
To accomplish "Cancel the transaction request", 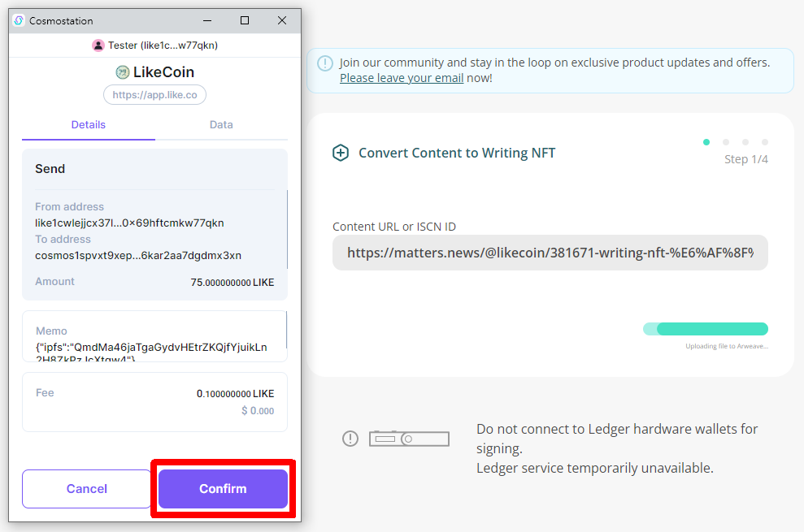I will pyautogui.click(x=86, y=489).
